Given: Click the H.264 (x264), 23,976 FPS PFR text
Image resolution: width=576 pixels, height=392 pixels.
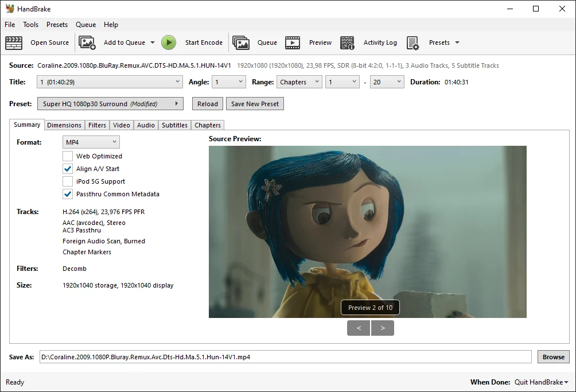Looking at the screenshot, I should coord(104,212).
